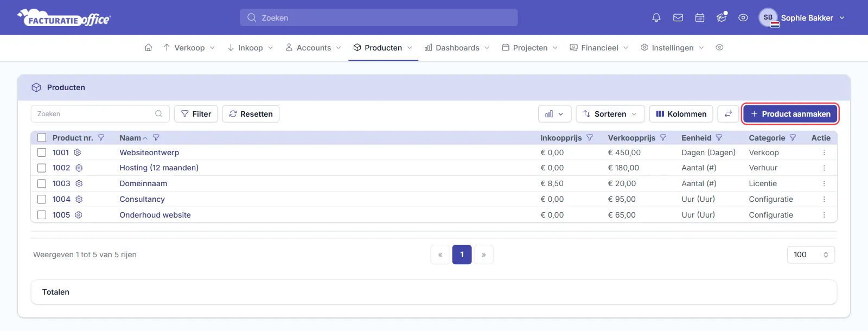The image size is (868, 331).
Task: Open filter for Product nr. column
Action: [x=101, y=138]
